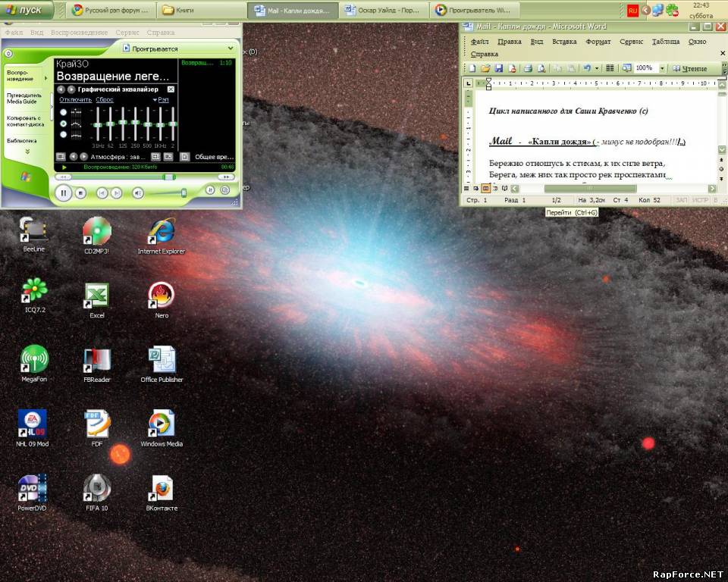Expand more Media Player sidebar tabs chevron
Screen dimensions: 728x582
point(27,152)
